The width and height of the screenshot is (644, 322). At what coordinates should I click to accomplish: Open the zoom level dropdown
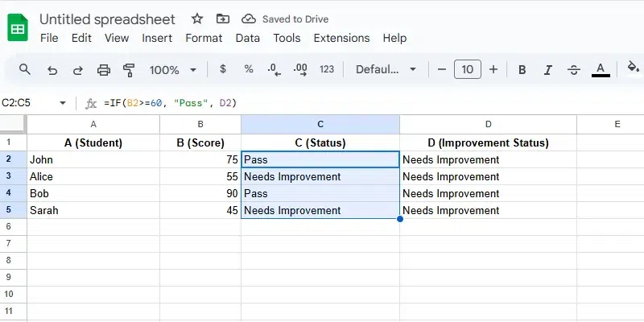(171, 70)
